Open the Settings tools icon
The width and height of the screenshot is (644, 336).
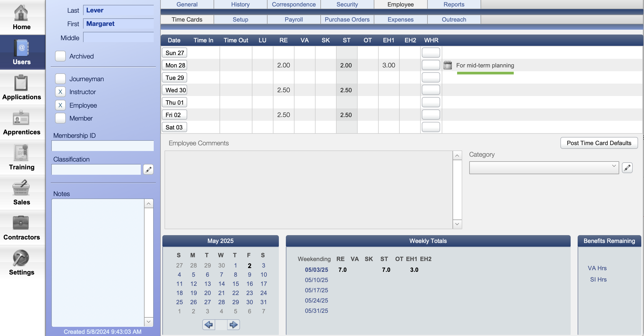pos(21,258)
